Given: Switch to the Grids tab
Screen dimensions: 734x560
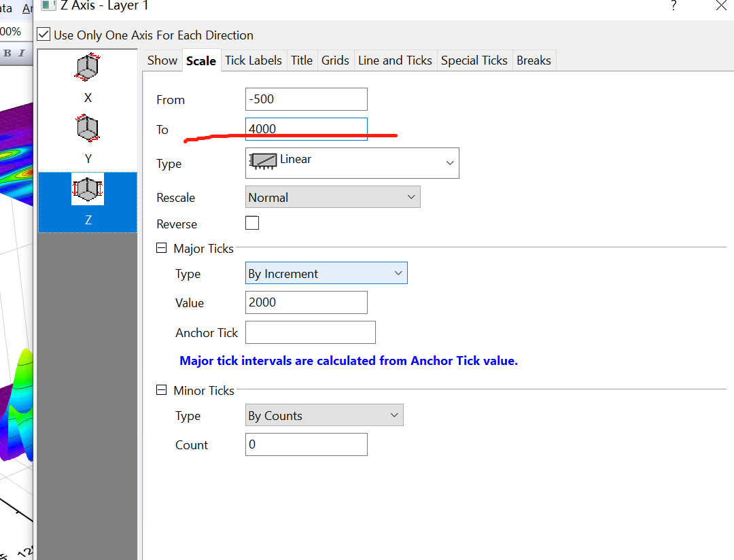Looking at the screenshot, I should tap(335, 60).
